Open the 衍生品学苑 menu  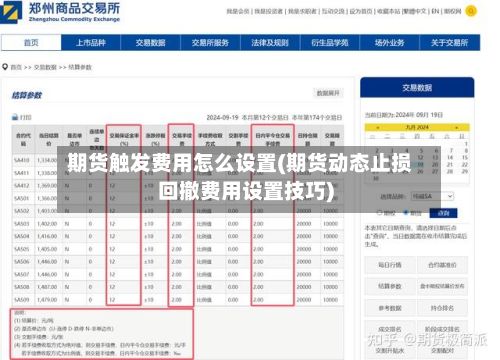coord(330,42)
